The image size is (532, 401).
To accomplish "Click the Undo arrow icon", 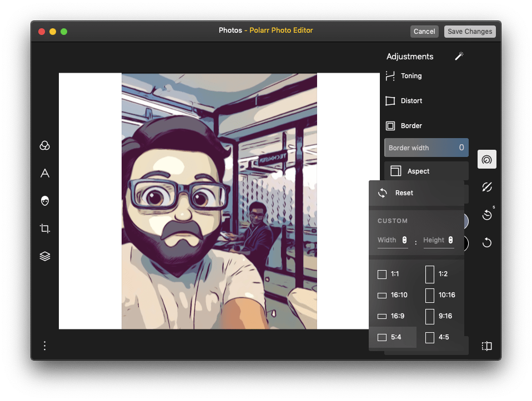I will pyautogui.click(x=487, y=242).
